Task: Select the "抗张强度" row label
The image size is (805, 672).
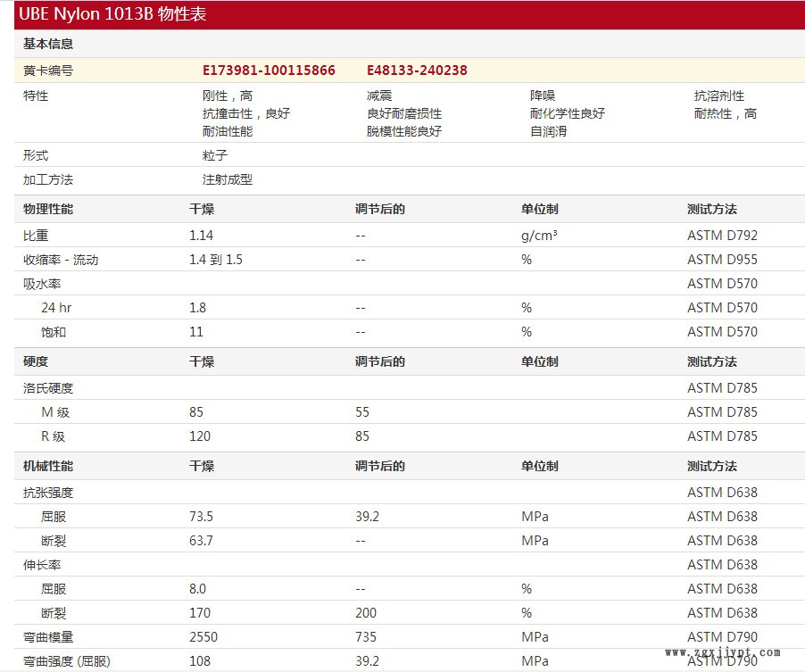Action: [x=47, y=493]
